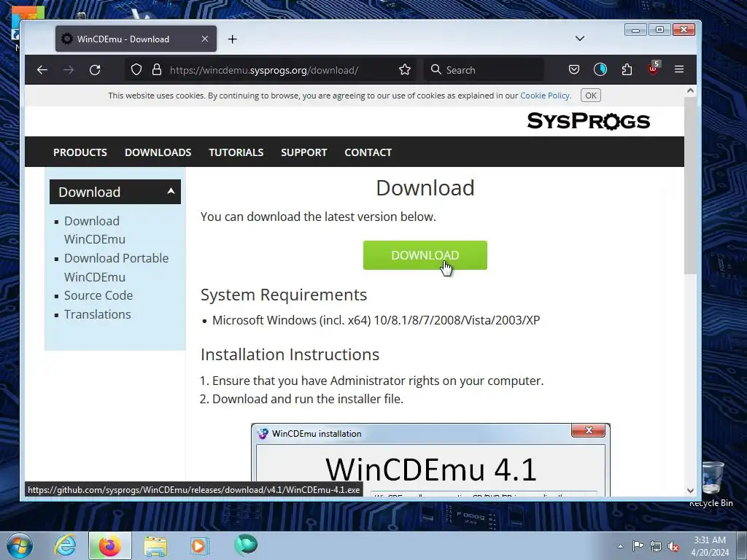
Task: Open the Firefox hamburger menu
Action: click(679, 70)
